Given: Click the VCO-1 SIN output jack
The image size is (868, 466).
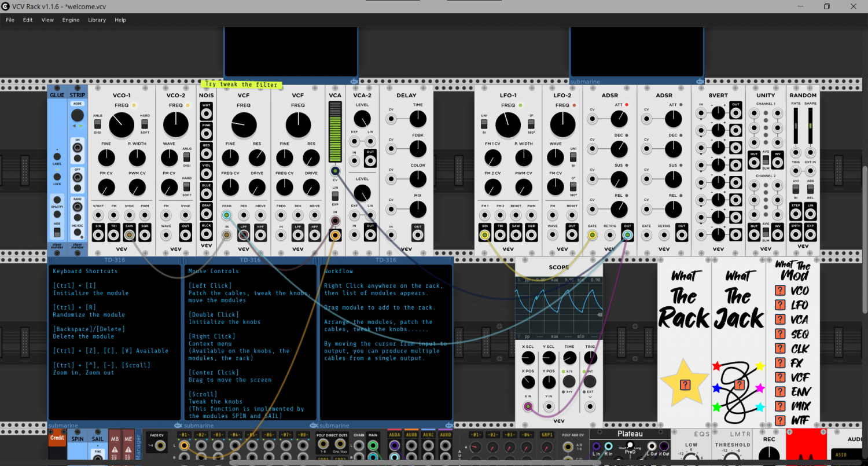Looking at the screenshot, I should 98,235.
